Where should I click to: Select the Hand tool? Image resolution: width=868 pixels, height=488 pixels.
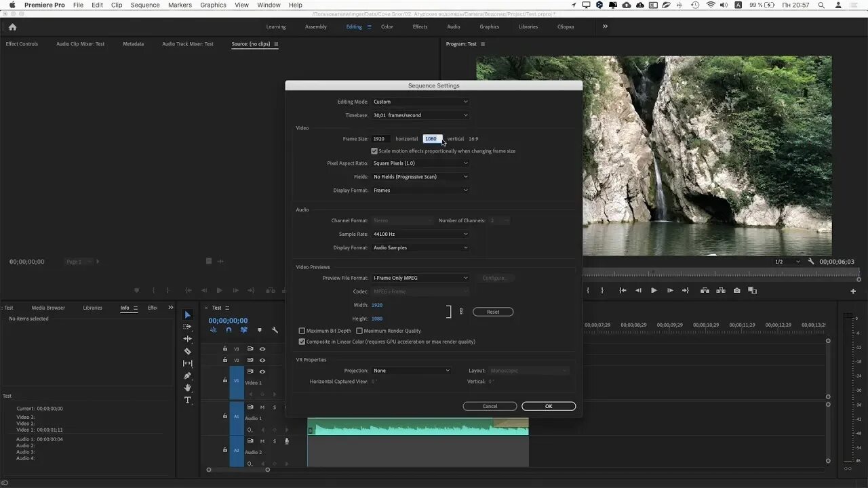[x=188, y=388]
